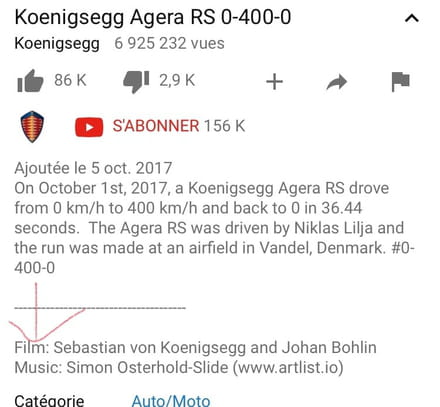Tap the Koenigsegg channel name under title
The width and height of the screenshot is (440, 407).
57,44
